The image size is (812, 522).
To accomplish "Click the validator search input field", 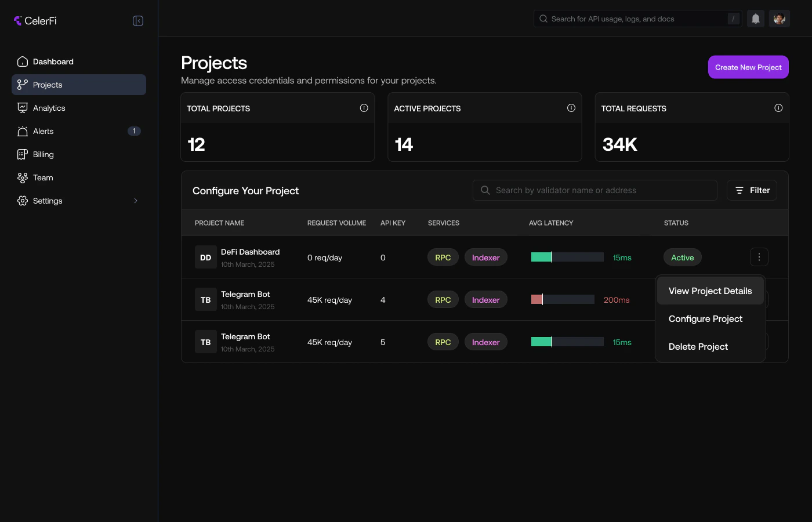I will (595, 190).
